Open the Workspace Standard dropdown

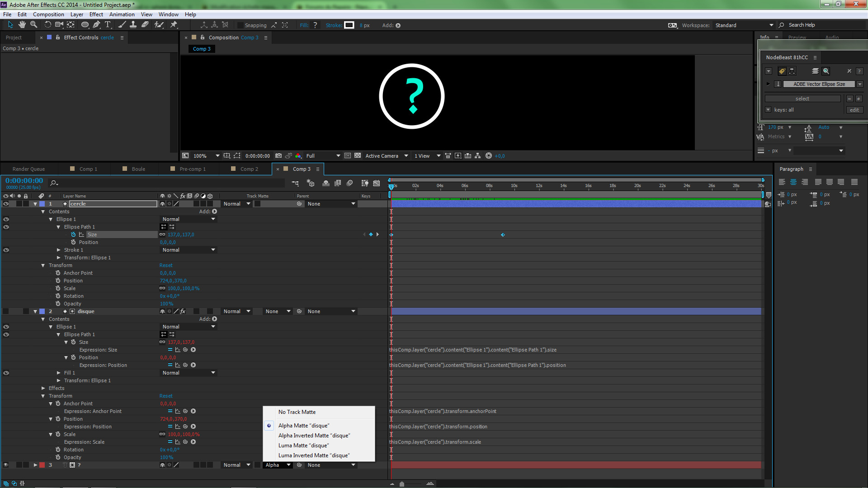[744, 25]
